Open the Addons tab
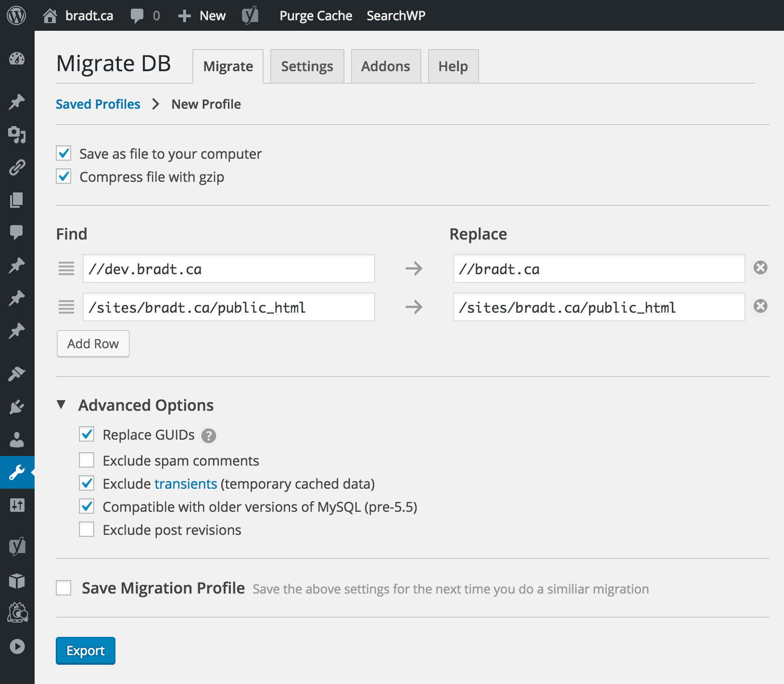 tap(385, 66)
